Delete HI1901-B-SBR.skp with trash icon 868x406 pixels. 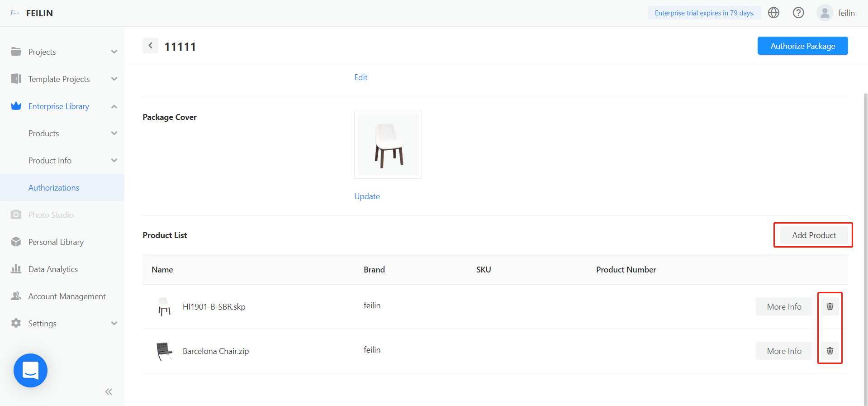[830, 306]
